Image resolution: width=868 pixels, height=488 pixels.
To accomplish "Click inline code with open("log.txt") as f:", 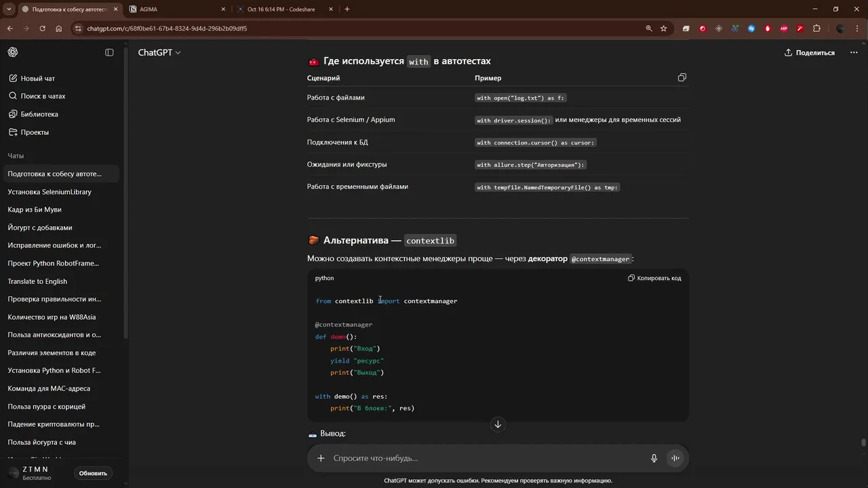I will 520,98.
